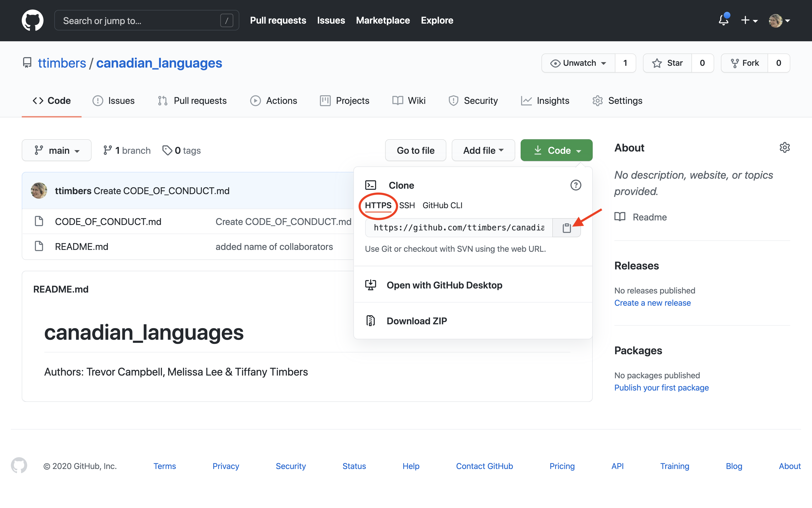Copy clone URL with clipboard icon

pyautogui.click(x=567, y=228)
